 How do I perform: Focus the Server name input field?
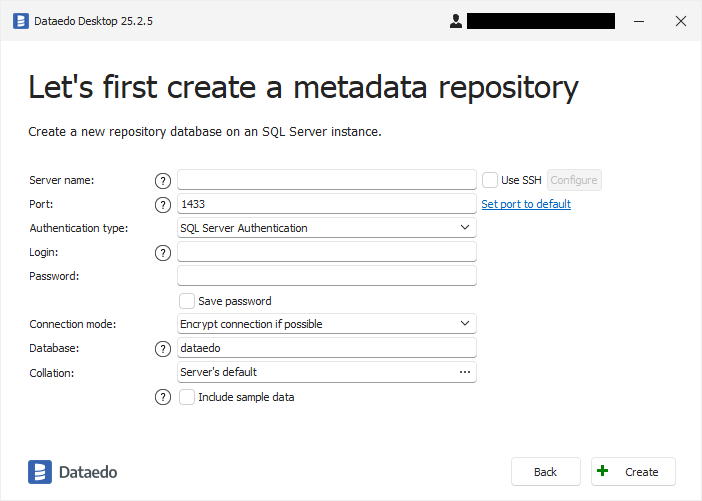click(327, 180)
